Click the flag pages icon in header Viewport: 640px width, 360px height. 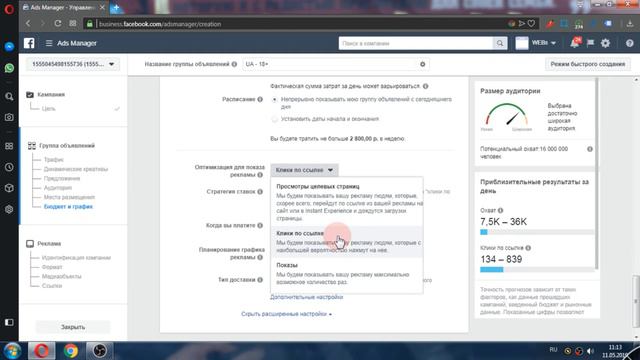(590, 43)
